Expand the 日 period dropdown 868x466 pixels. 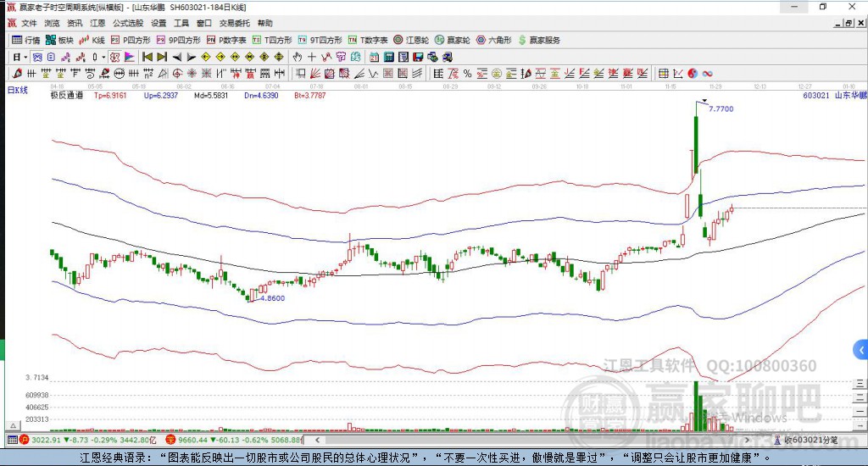25,57
